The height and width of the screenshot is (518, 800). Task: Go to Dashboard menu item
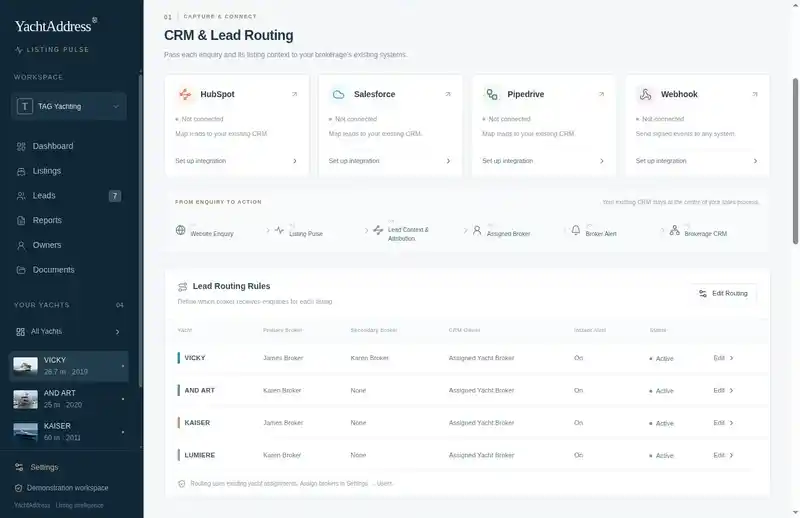click(53, 146)
